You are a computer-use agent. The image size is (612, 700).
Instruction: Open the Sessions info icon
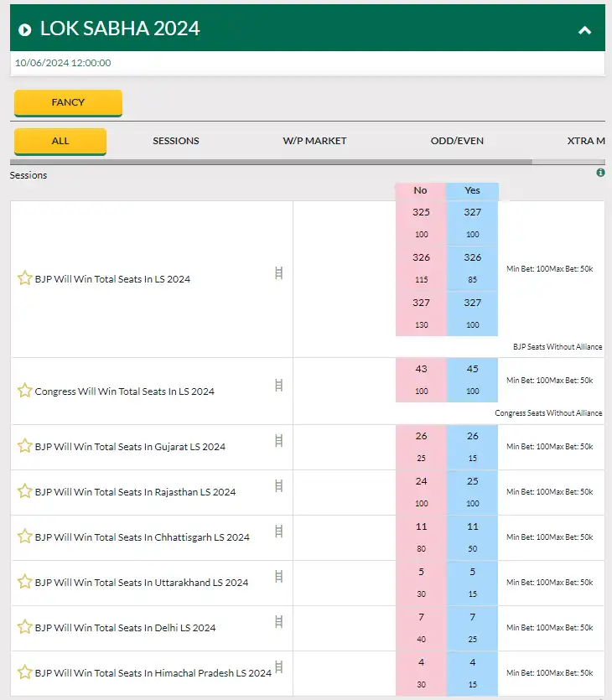coord(601,173)
